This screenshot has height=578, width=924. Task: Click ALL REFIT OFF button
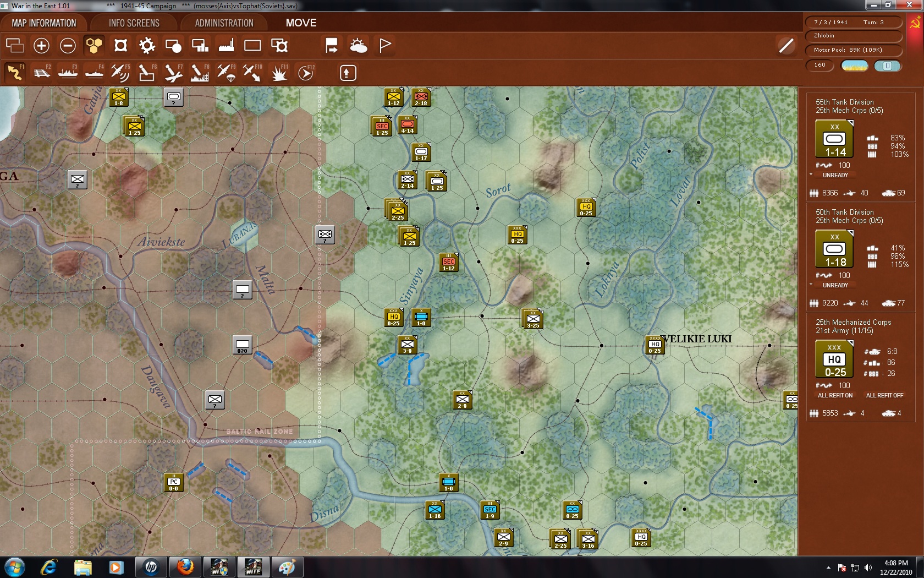[884, 395]
